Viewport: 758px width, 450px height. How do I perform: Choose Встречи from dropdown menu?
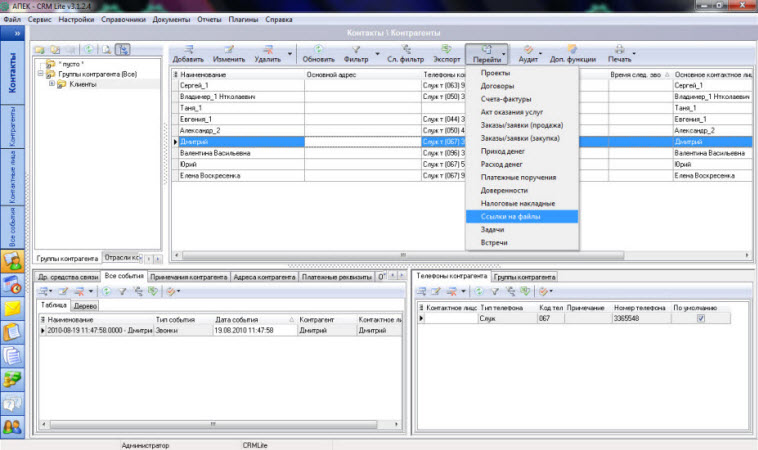coord(522,243)
